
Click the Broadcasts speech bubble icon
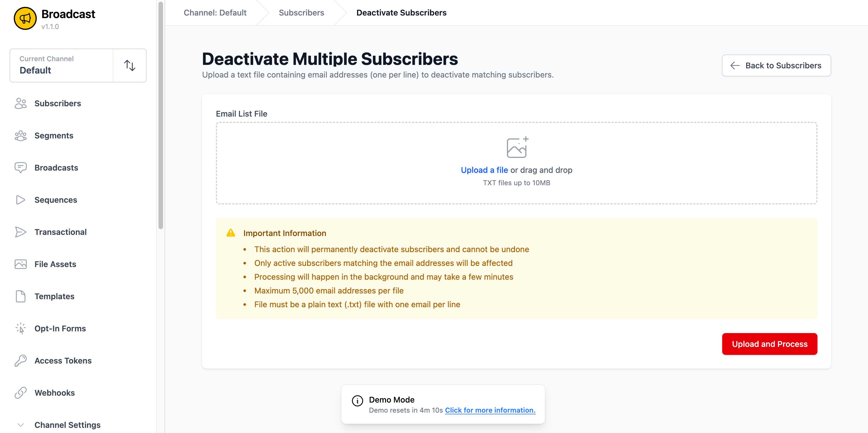21,168
